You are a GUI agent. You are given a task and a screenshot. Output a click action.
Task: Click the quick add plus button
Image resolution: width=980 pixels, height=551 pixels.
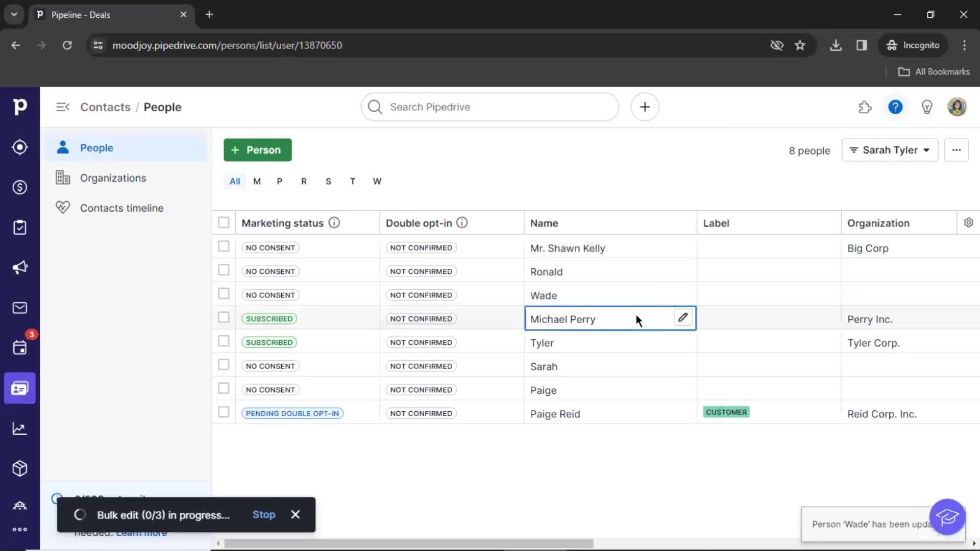pyautogui.click(x=645, y=107)
